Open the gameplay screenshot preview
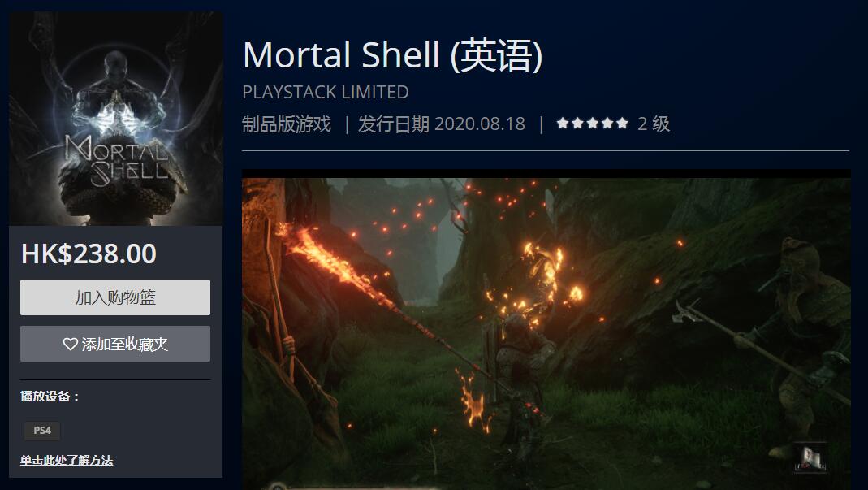The width and height of the screenshot is (868, 490). (x=546, y=330)
